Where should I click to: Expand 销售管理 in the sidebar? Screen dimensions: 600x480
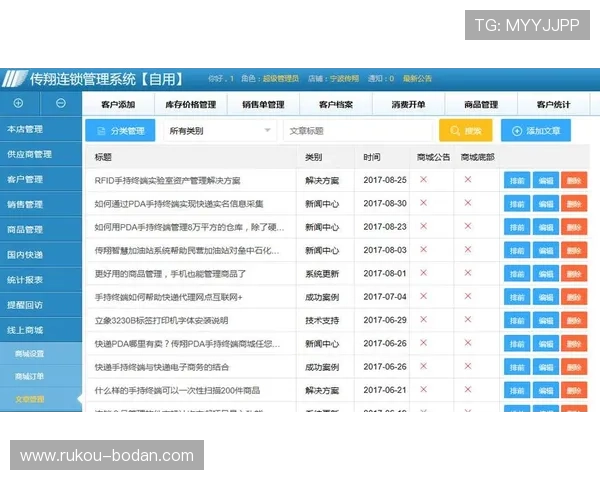pyautogui.click(x=41, y=204)
